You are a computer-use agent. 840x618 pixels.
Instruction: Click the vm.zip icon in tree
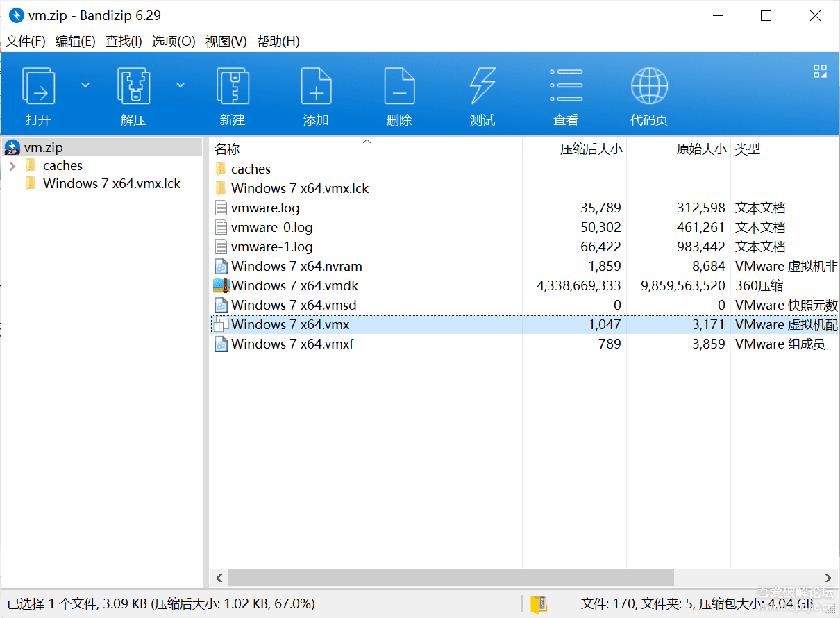click(x=12, y=147)
